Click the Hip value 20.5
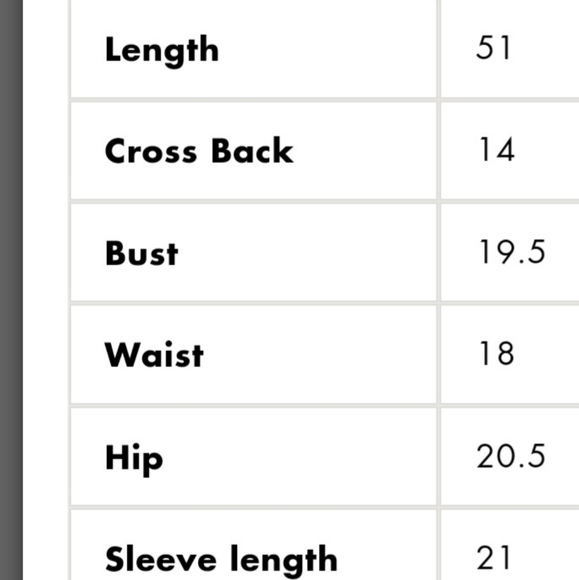 click(511, 456)
